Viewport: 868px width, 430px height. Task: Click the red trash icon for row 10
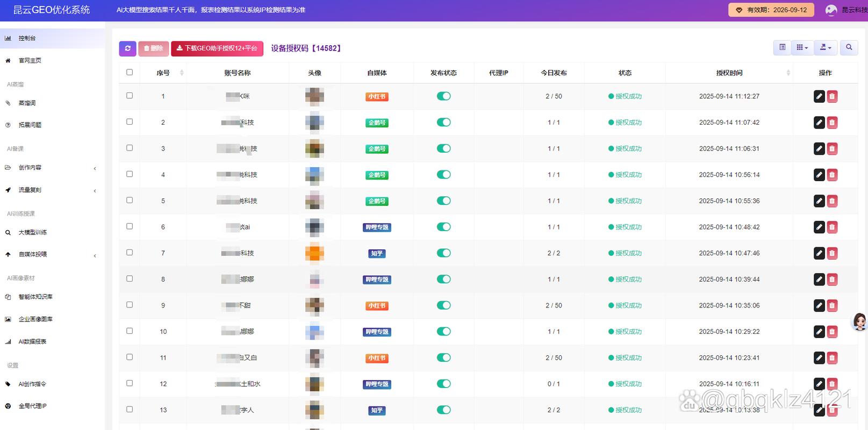point(832,332)
